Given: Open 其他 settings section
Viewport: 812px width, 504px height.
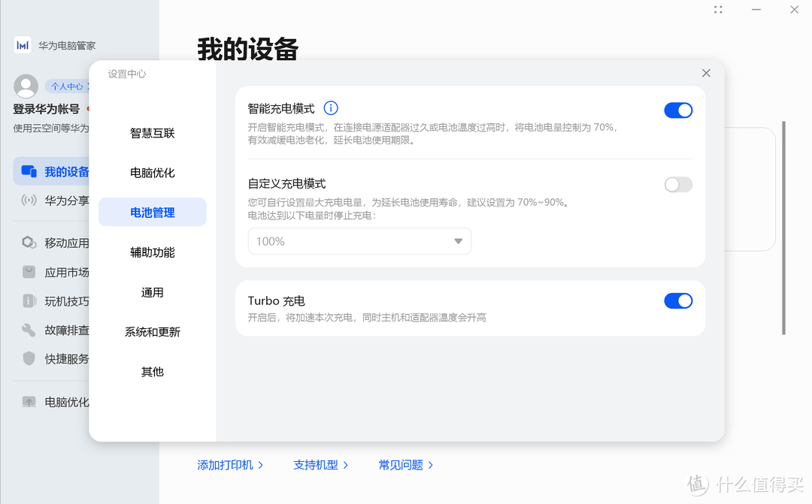Looking at the screenshot, I should pos(152,372).
